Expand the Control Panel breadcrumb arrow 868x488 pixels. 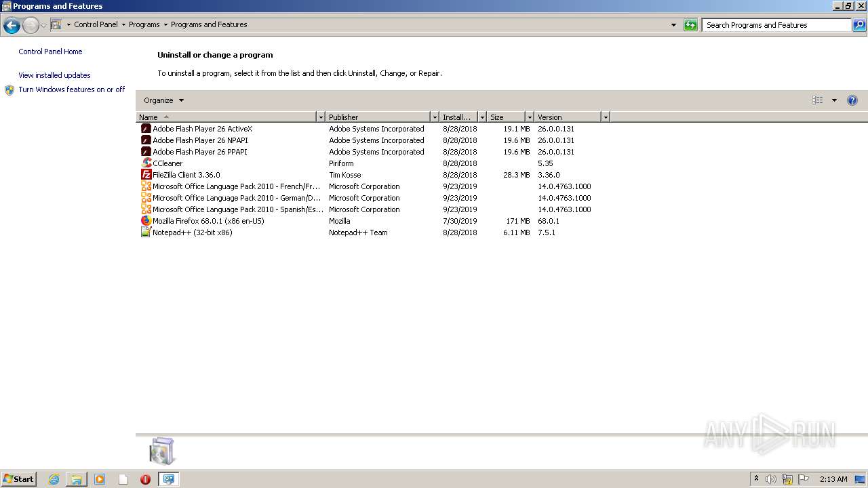pos(123,24)
